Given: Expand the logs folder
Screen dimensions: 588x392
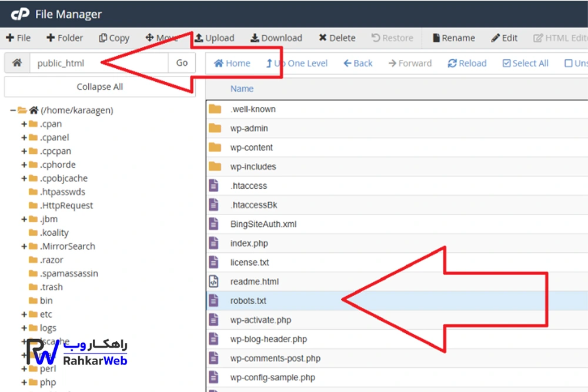Looking at the screenshot, I should pyautogui.click(x=24, y=328).
